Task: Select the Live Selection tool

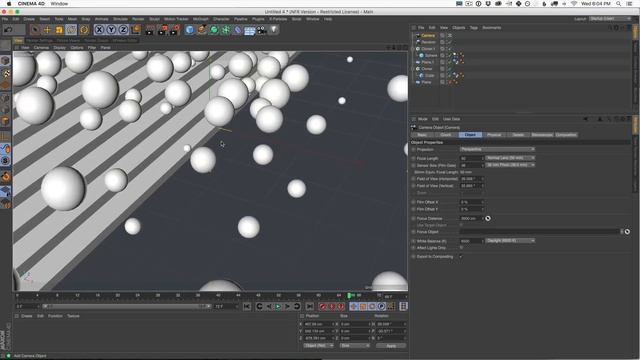Action: pos(35,30)
